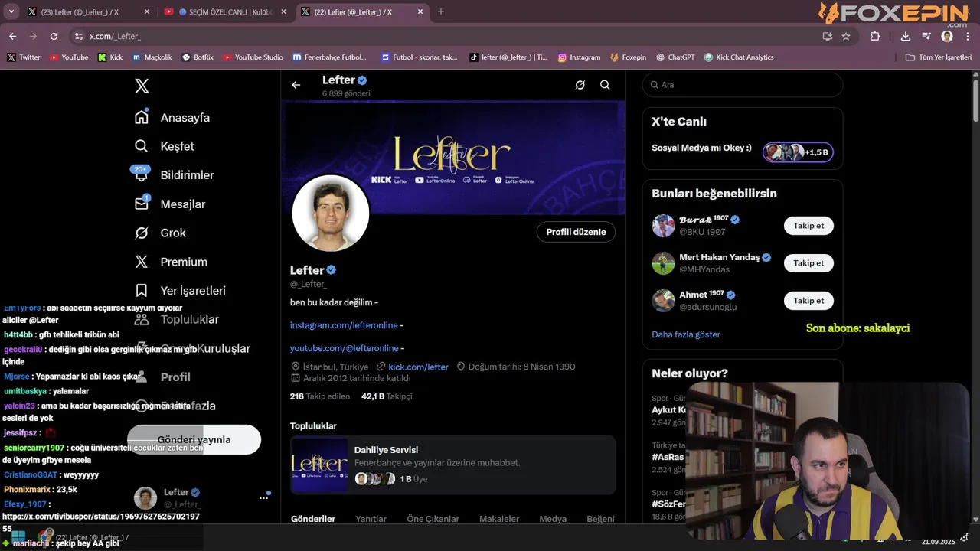Follow Burak with Takip et
The image size is (980, 551).
click(808, 226)
